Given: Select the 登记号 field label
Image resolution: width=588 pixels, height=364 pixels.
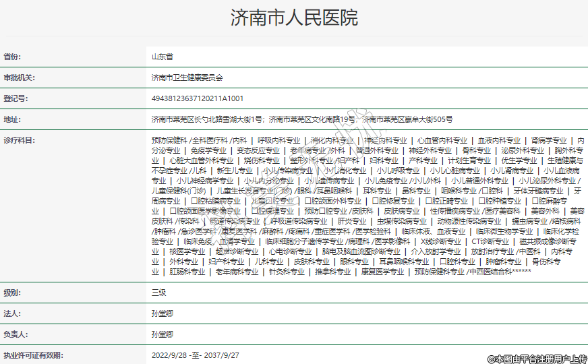Looking at the screenshot, I should coord(16,98).
